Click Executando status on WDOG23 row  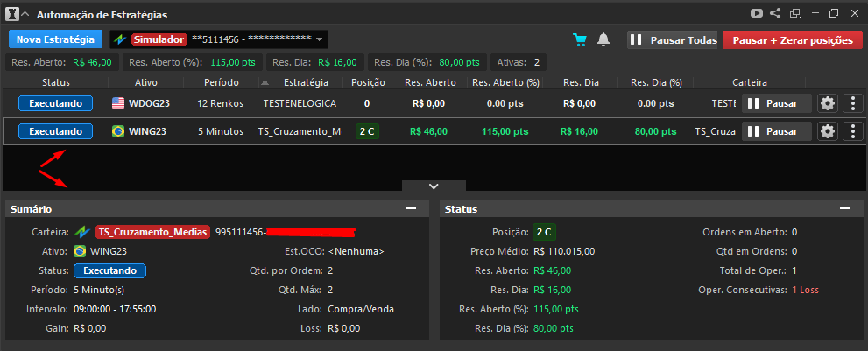pos(55,103)
